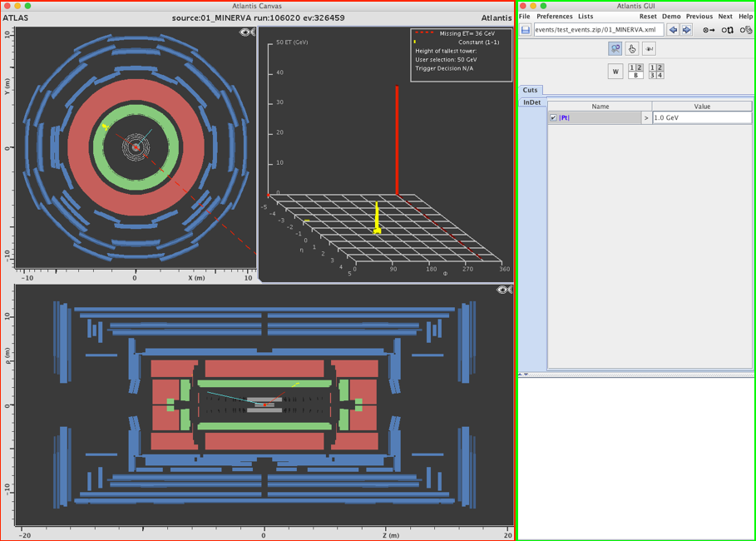Select the zoom/magnifier interaction tool

click(x=615, y=49)
